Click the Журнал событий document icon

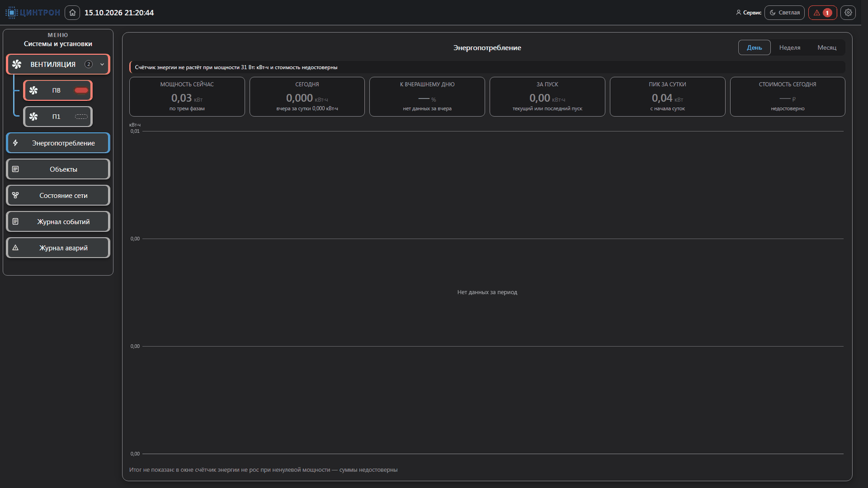(15, 221)
